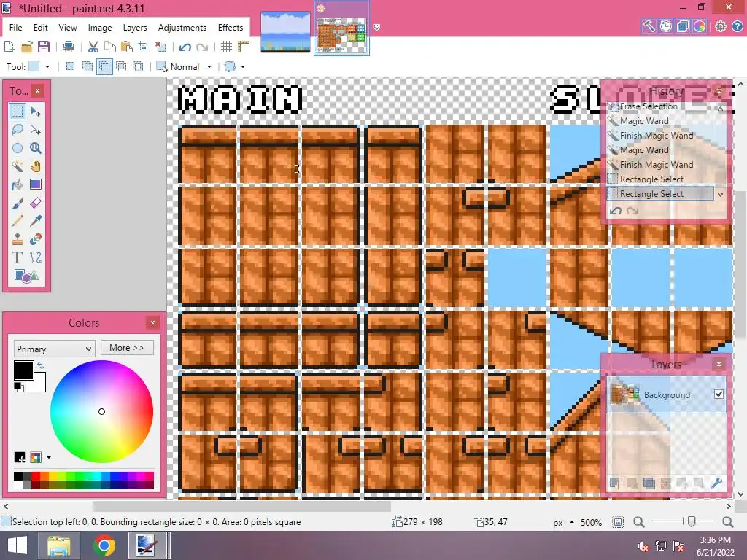
Task: Toggle the Colors window button at top right
Action: (700, 26)
